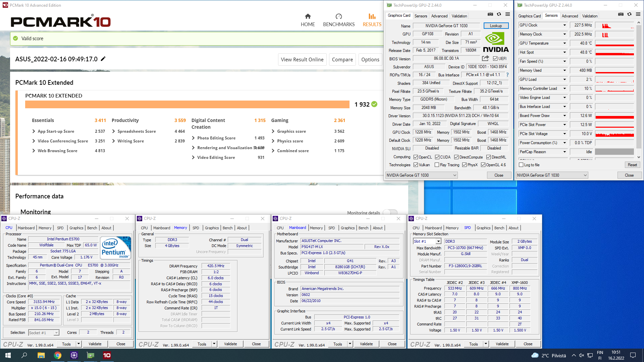Take screenshot in GPU-Z Graphics Card window

[x=490, y=14]
